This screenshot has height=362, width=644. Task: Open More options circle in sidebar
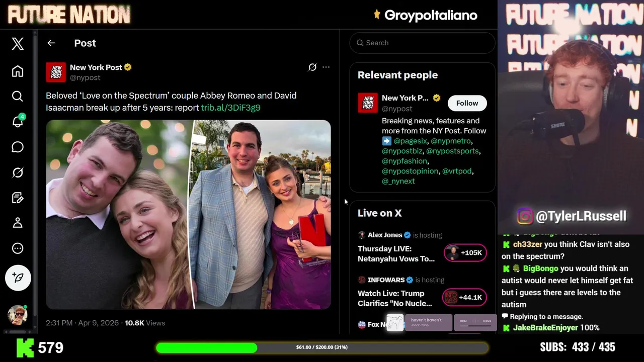coord(18,248)
